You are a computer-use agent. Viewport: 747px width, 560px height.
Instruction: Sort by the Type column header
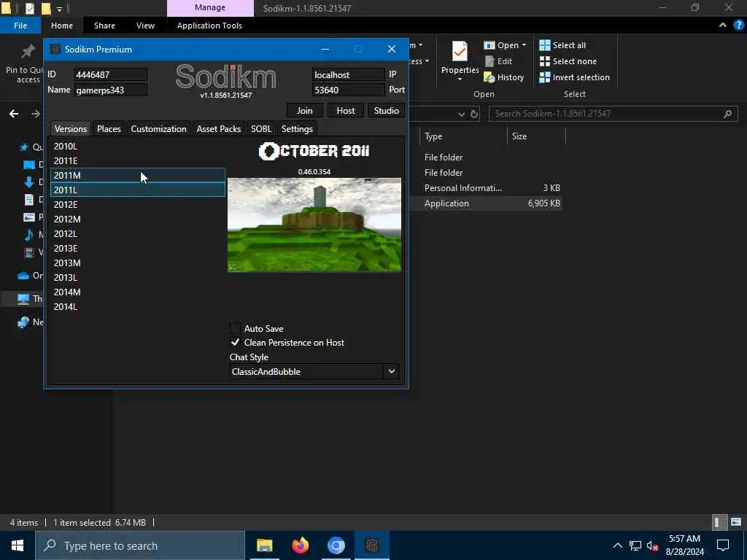463,136
